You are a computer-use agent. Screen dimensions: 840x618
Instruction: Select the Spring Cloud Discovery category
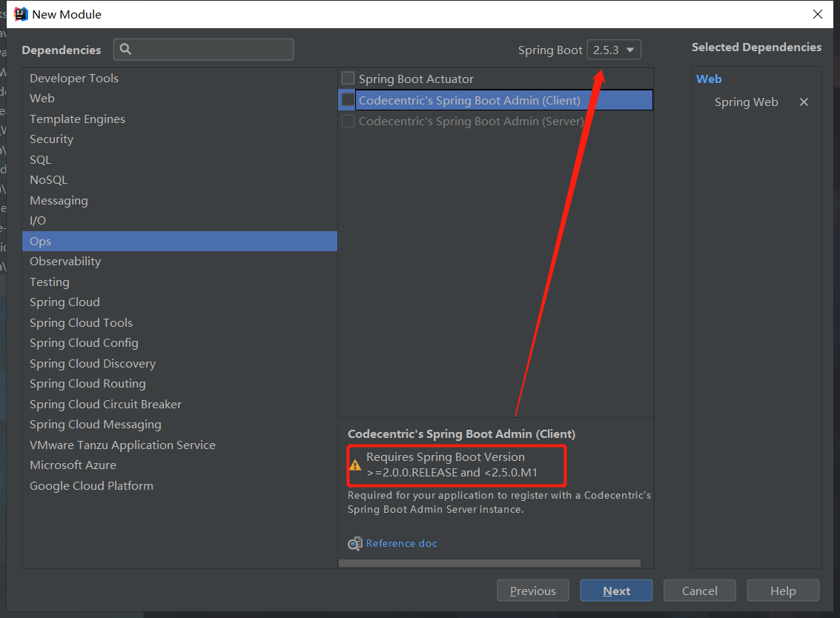pyautogui.click(x=179, y=363)
